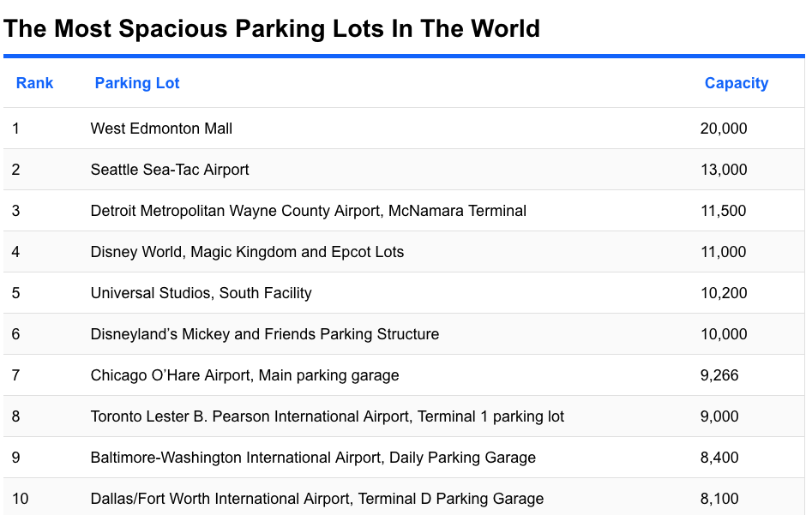Viewport: 812px width, 515px height.
Task: Select the 13,000 capacity cell
Action: [723, 170]
